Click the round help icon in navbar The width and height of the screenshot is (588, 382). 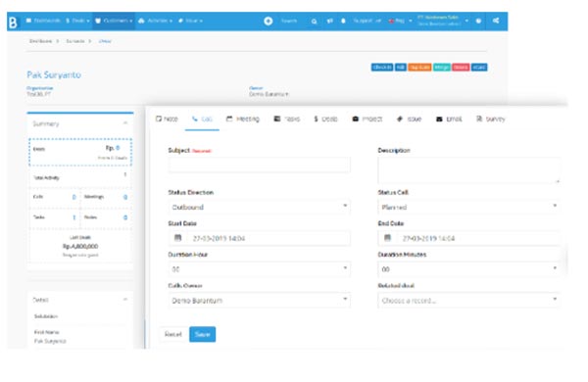[478, 21]
